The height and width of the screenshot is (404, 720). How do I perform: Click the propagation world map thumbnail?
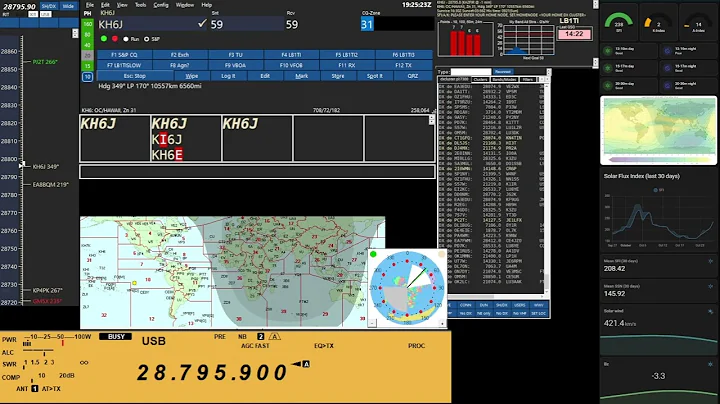click(658, 130)
